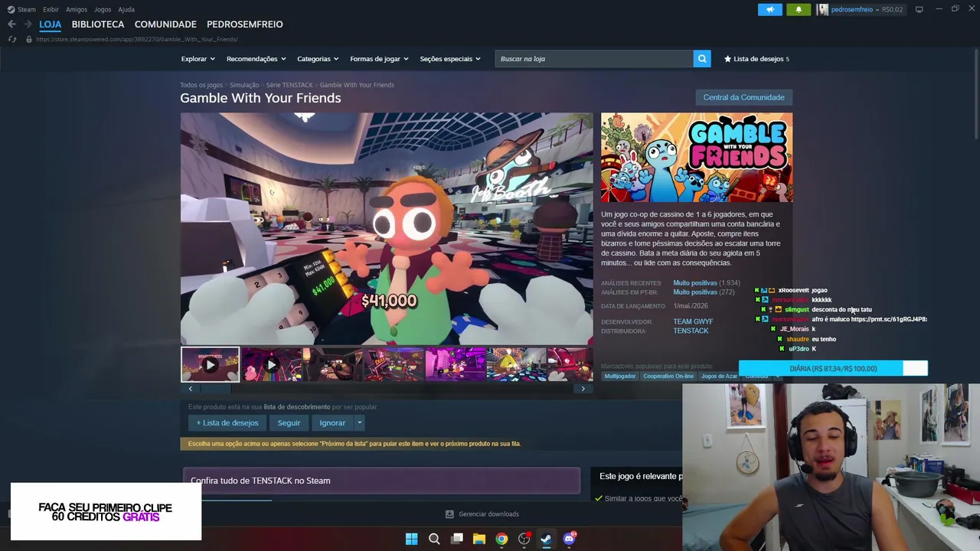Open Google Chrome from the taskbar
Image resolution: width=980 pixels, height=551 pixels.
[501, 539]
